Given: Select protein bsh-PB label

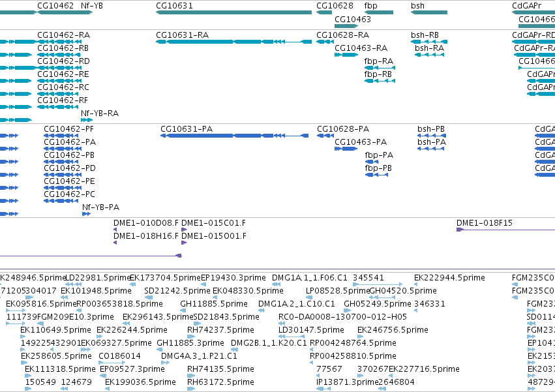Looking at the screenshot, I should coord(431,129).
